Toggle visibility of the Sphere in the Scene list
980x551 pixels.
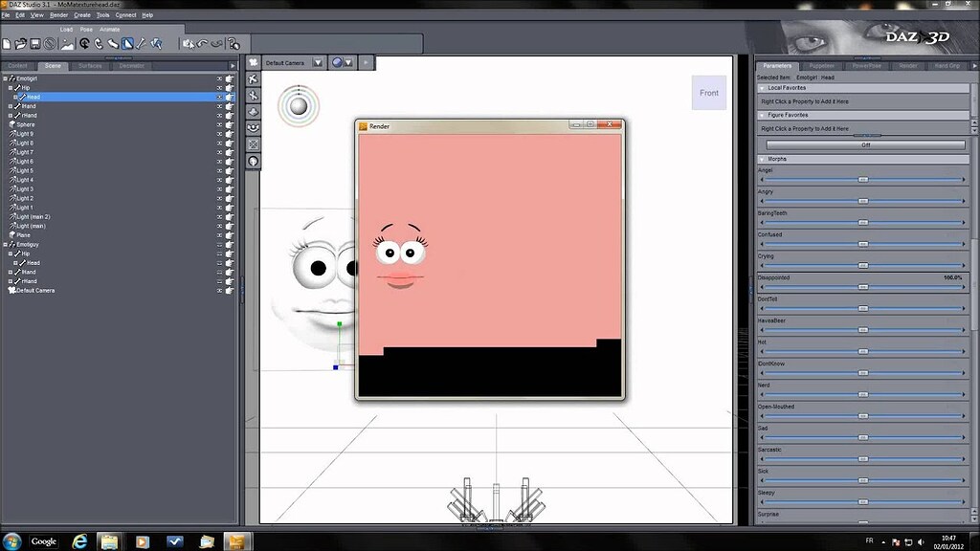tap(221, 124)
